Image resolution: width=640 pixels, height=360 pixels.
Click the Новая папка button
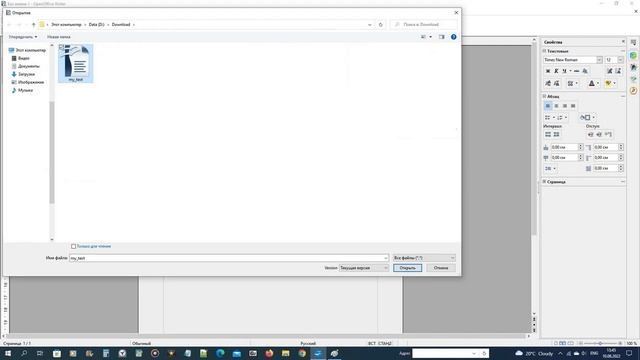click(x=59, y=37)
